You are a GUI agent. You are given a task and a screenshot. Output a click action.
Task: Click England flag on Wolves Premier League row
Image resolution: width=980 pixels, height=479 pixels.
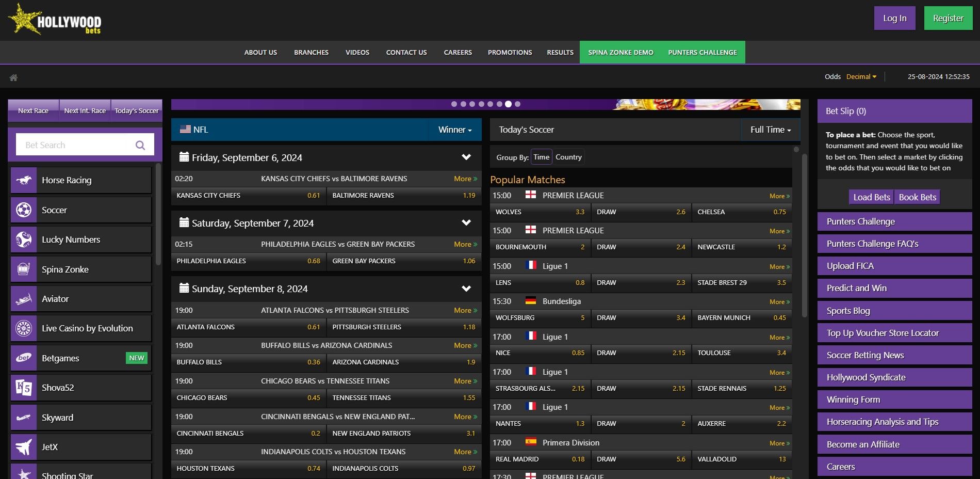531,195
